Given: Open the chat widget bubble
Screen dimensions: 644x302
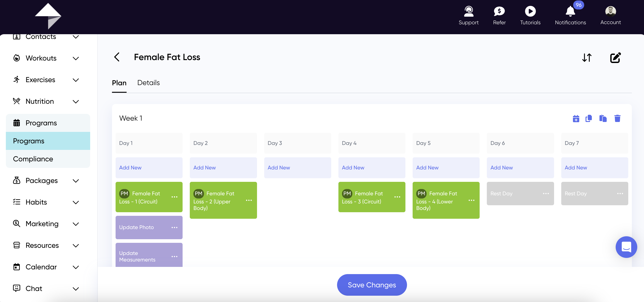Looking at the screenshot, I should click(x=626, y=247).
